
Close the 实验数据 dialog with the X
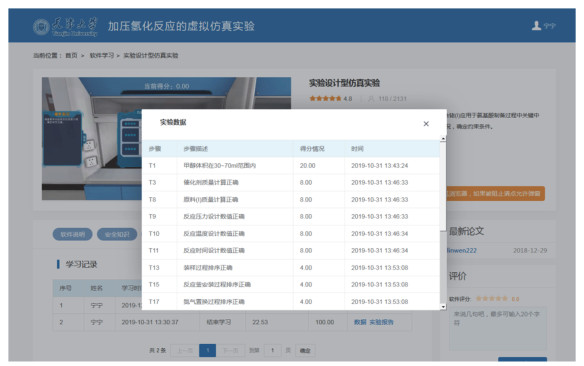pyautogui.click(x=426, y=124)
